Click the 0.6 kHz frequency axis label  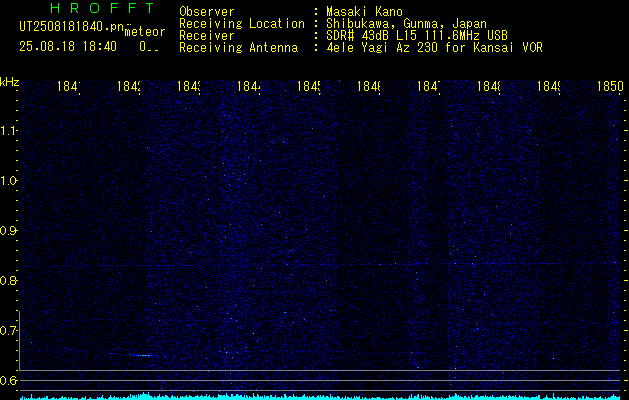[8, 380]
